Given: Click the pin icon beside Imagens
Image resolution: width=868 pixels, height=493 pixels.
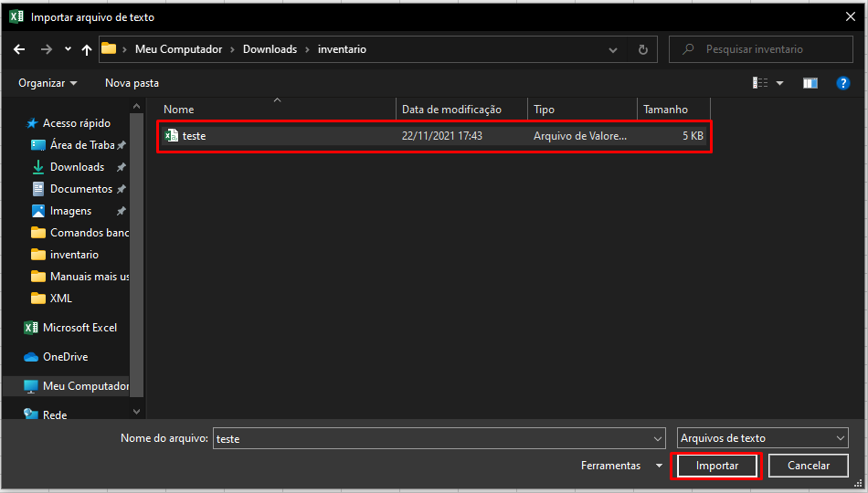Looking at the screenshot, I should point(122,211).
